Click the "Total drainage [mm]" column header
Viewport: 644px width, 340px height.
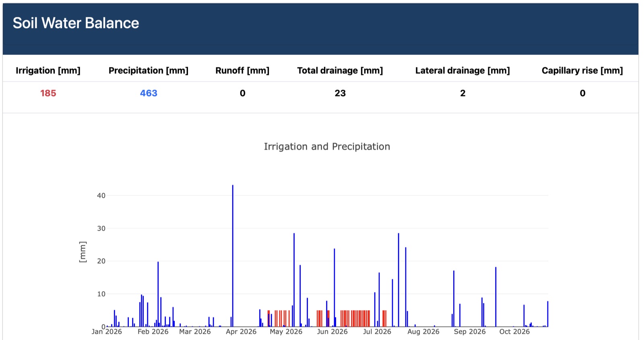[340, 70]
